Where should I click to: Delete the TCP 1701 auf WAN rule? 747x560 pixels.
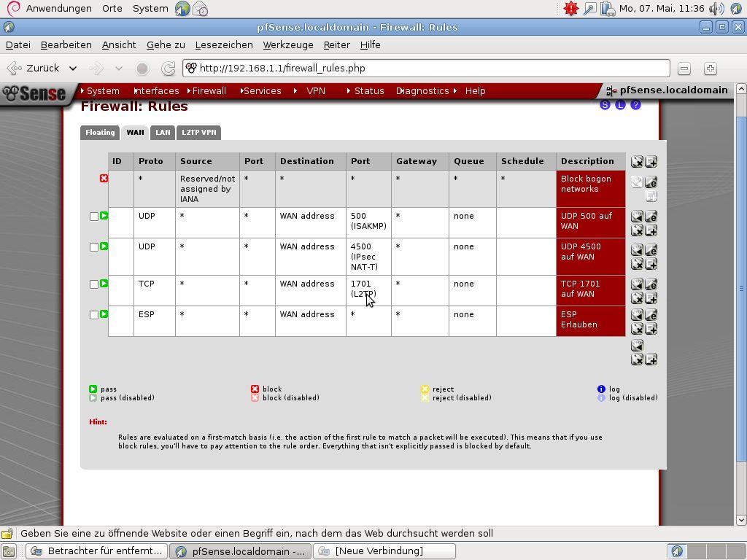pyautogui.click(x=637, y=298)
